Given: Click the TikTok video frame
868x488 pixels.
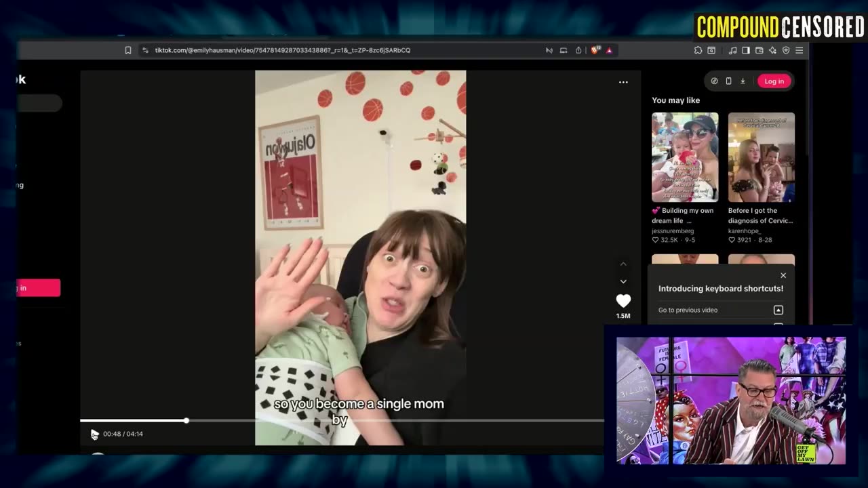Looking at the screenshot, I should [360, 258].
